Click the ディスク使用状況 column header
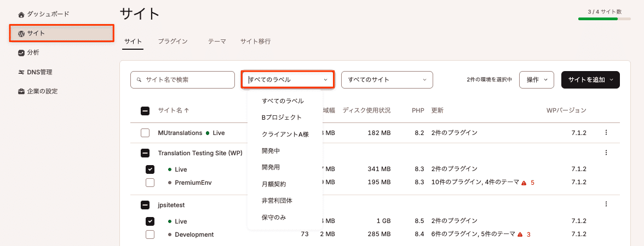Viewport: 644px width, 246px height. point(366,110)
